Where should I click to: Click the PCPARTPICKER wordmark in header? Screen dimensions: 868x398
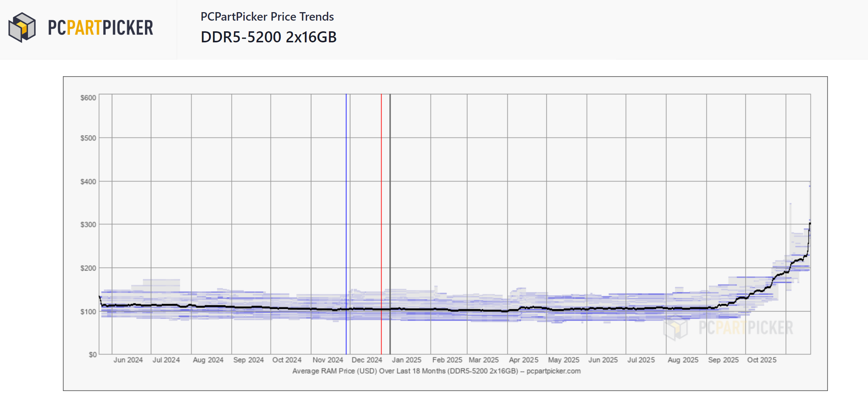100,28
